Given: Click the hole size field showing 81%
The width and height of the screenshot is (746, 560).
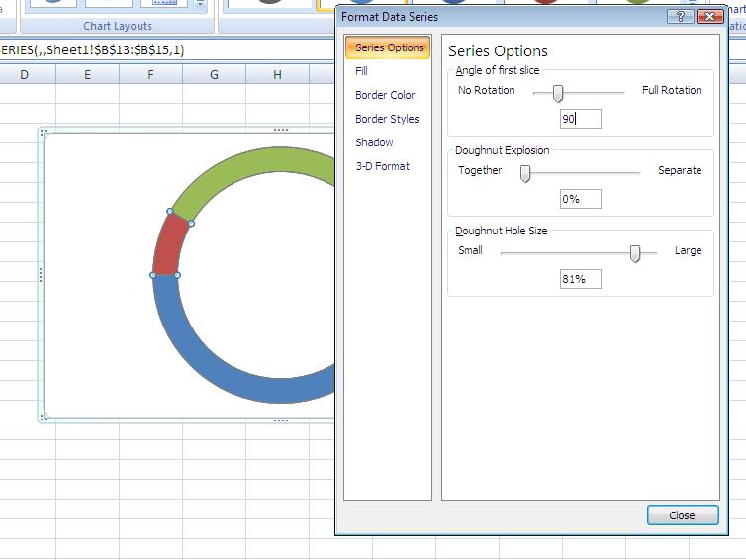Looking at the screenshot, I should (x=580, y=279).
